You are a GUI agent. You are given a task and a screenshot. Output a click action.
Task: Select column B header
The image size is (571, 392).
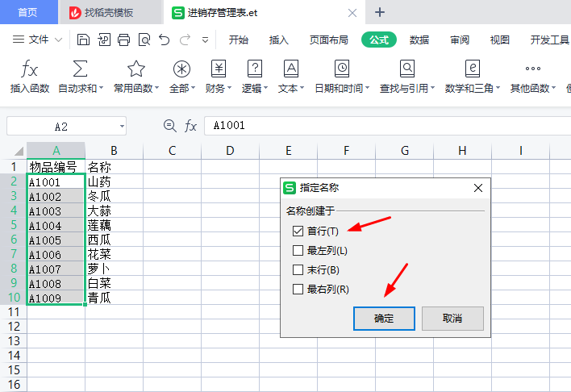coord(114,151)
